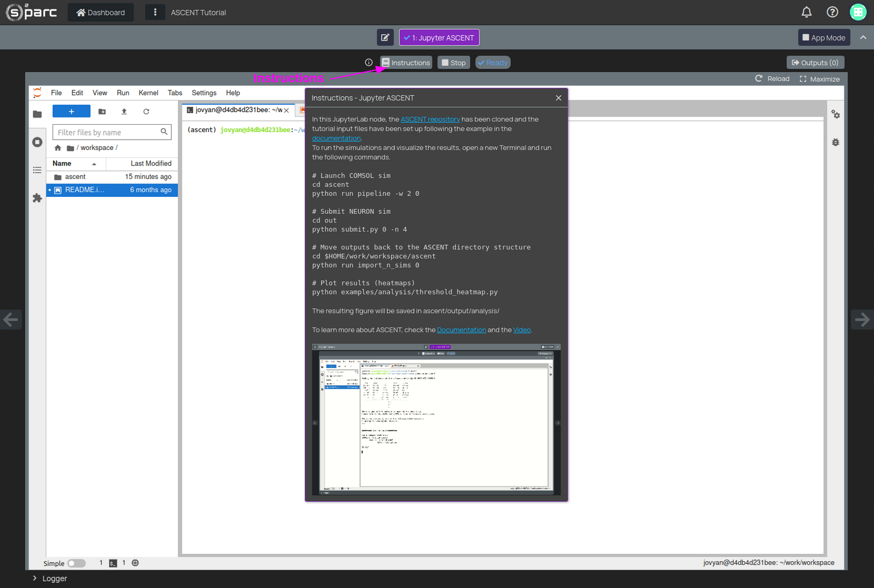Click the oSPARC logo
This screenshot has height=588, width=874.
pos(31,12)
